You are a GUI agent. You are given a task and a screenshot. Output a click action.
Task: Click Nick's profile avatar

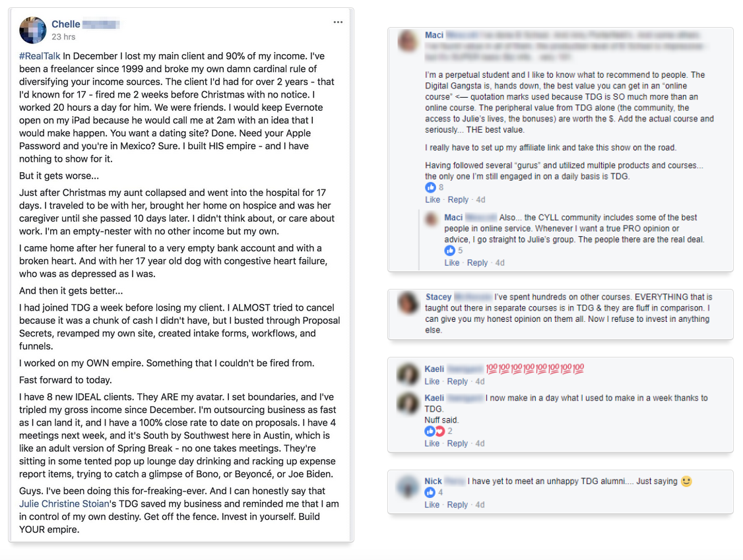408,487
